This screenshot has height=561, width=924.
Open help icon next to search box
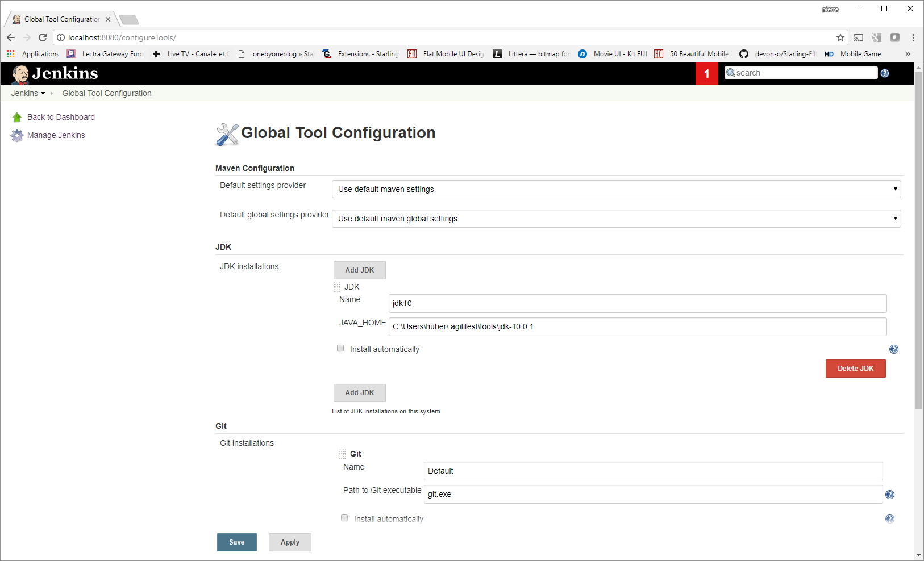click(885, 73)
